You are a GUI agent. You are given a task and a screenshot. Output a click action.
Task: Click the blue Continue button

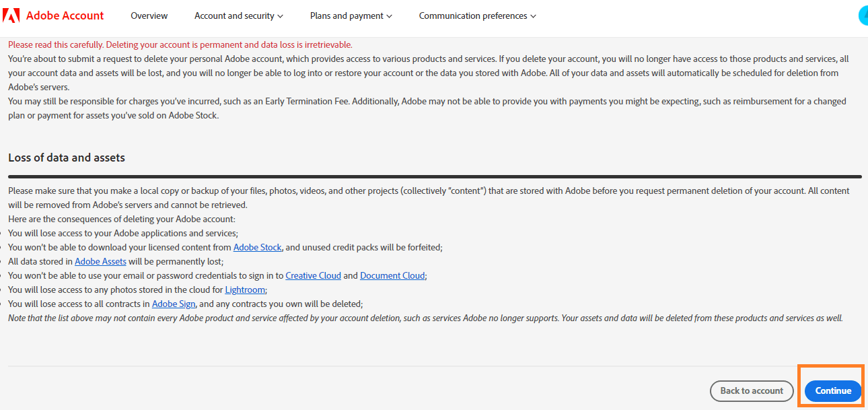click(x=832, y=390)
